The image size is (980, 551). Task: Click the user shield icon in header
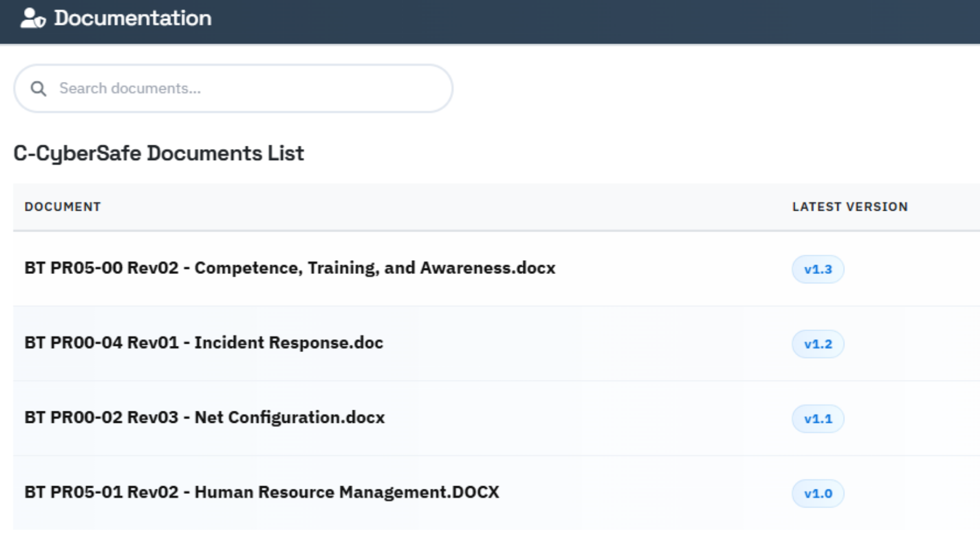coord(33,18)
